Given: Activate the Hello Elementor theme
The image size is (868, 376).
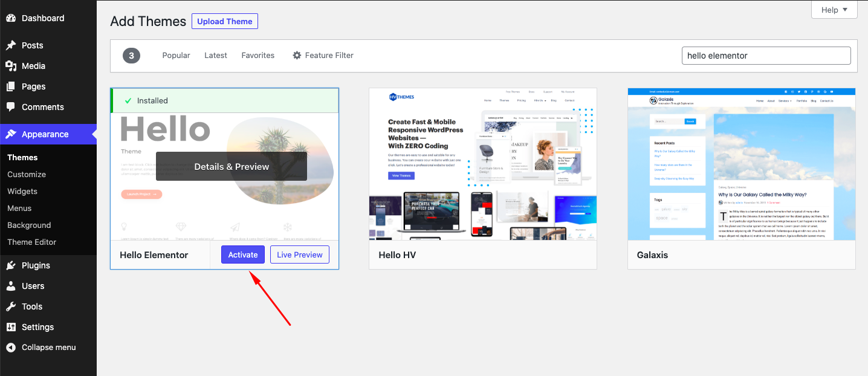Looking at the screenshot, I should pos(243,254).
